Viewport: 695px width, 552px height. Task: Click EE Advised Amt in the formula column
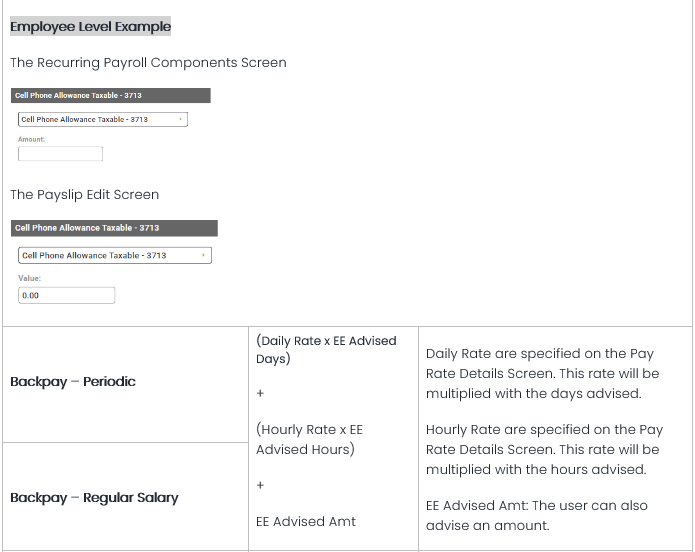click(304, 521)
